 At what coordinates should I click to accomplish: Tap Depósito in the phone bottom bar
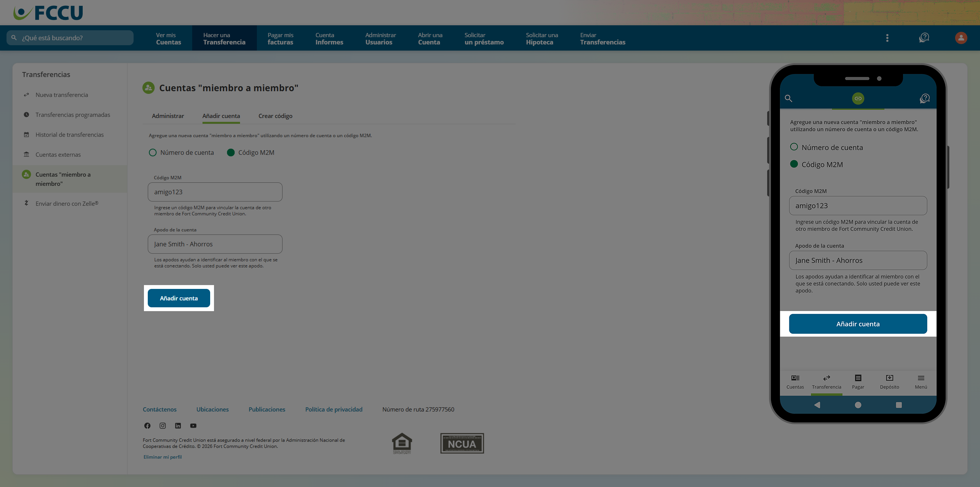[x=890, y=382]
